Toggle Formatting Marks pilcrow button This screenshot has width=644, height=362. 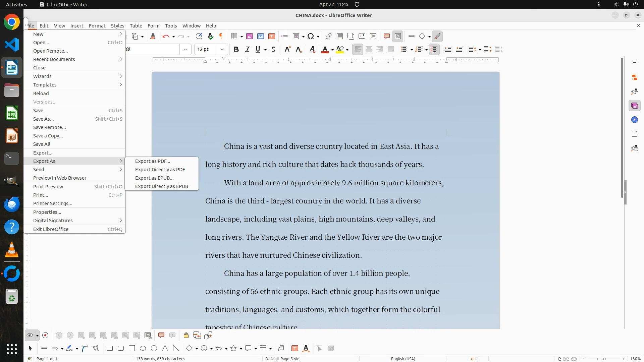pos(221,37)
